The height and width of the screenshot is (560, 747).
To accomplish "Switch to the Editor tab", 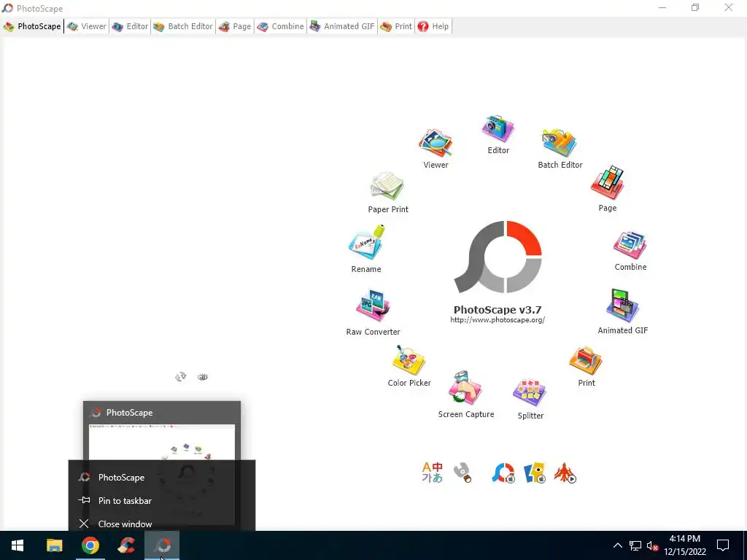I will tap(130, 27).
